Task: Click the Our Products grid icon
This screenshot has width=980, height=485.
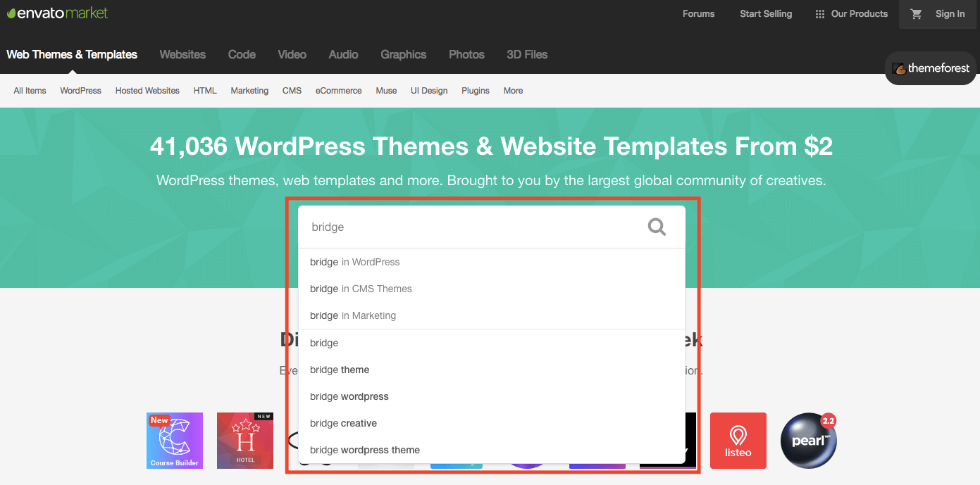Action: (x=819, y=14)
